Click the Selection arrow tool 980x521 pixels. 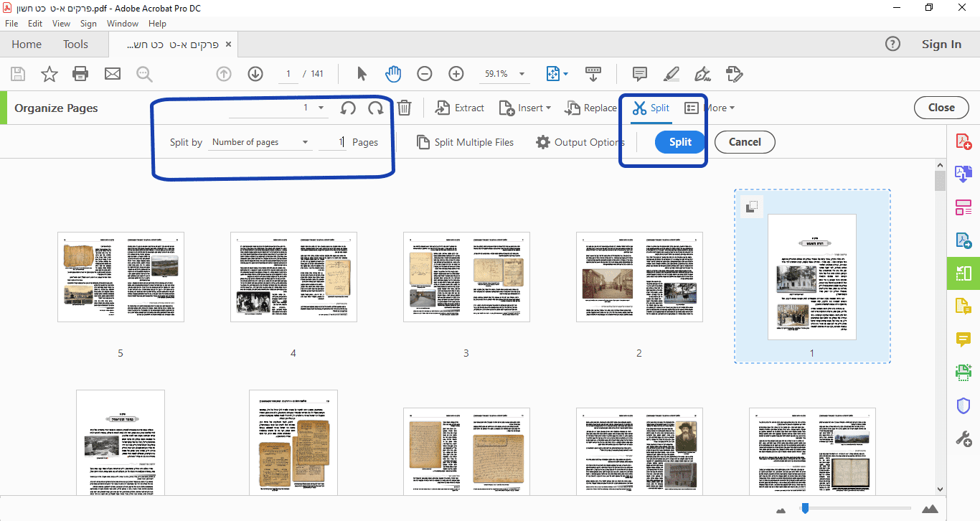tap(362, 74)
